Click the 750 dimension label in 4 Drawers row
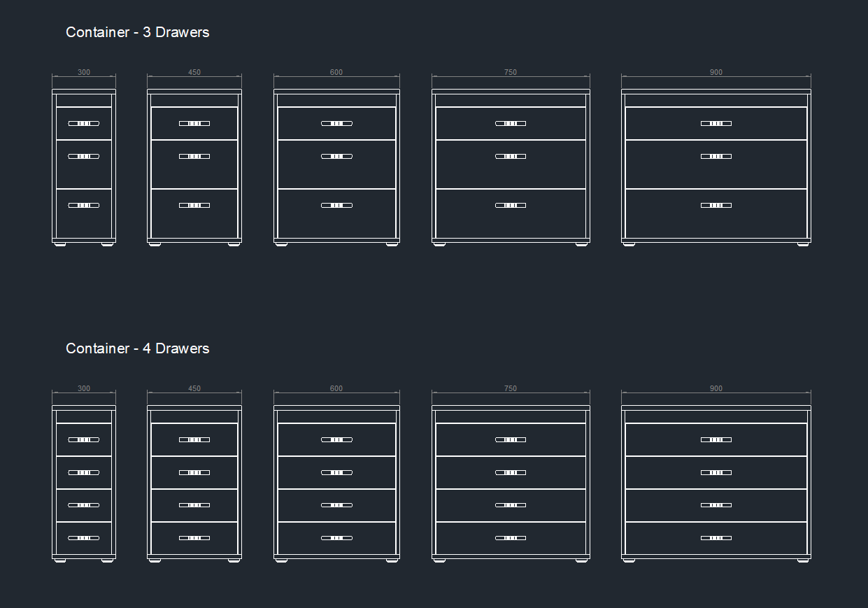Viewport: 868px width, 608px height. 511,389
